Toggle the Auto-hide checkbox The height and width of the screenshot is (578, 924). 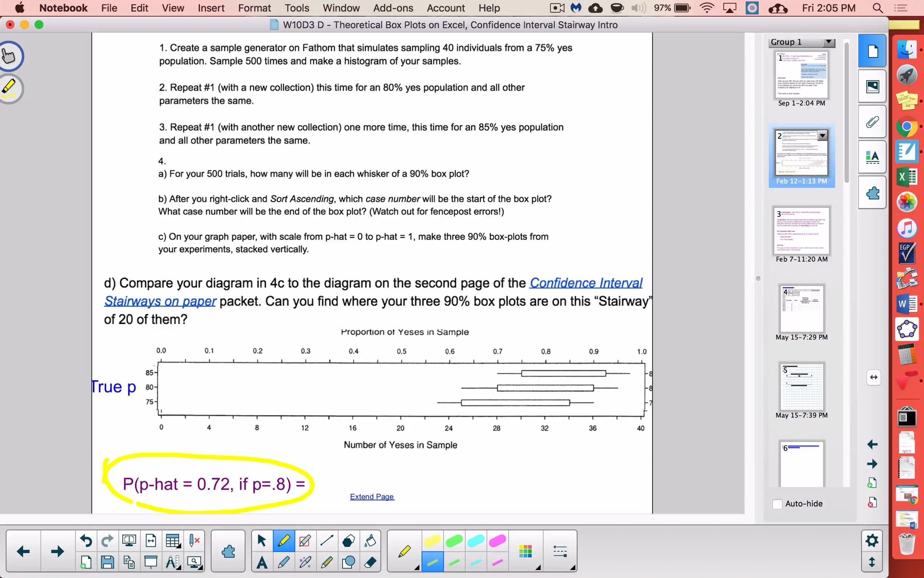coord(777,504)
